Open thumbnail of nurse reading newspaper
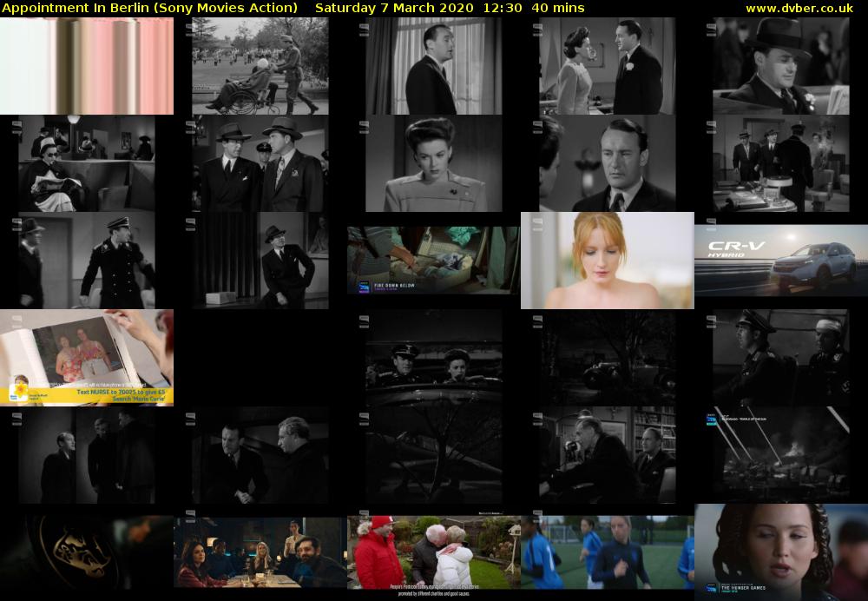 pos(86,163)
